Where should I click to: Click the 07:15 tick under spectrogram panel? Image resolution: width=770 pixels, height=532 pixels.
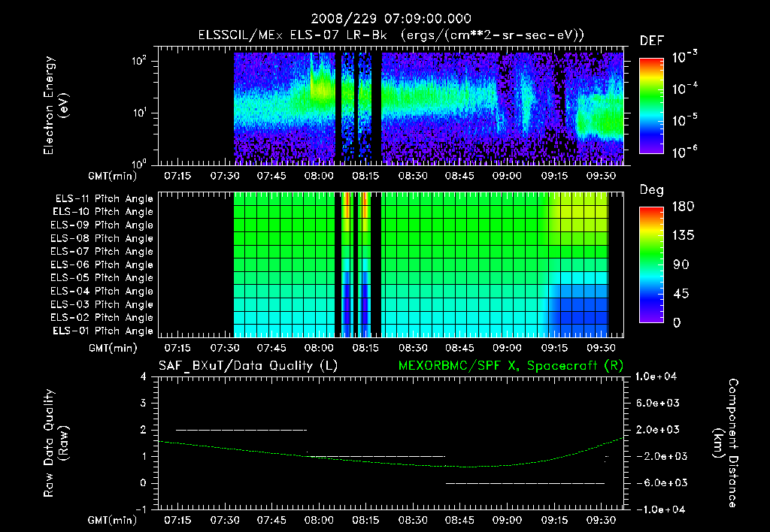pyautogui.click(x=177, y=176)
